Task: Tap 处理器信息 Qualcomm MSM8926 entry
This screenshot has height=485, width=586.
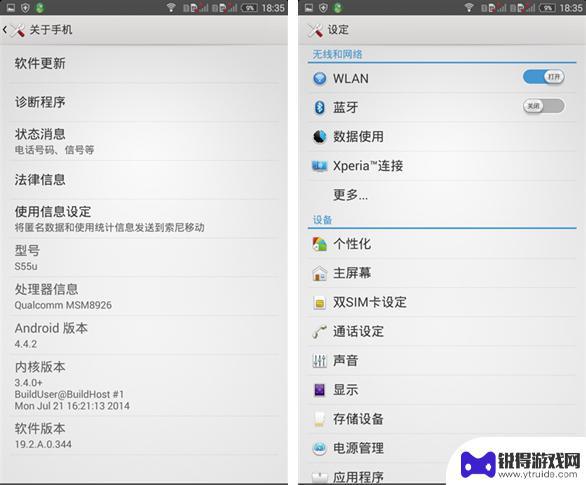Action: coord(144,297)
